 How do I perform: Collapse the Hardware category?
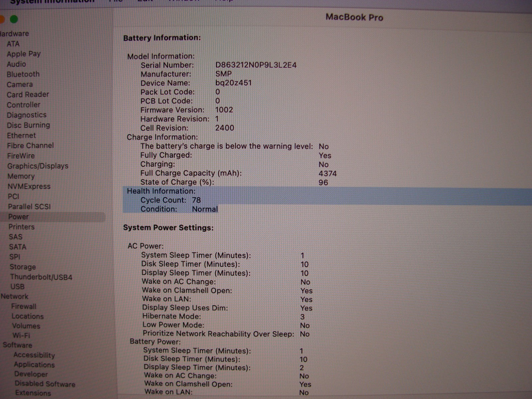14,34
